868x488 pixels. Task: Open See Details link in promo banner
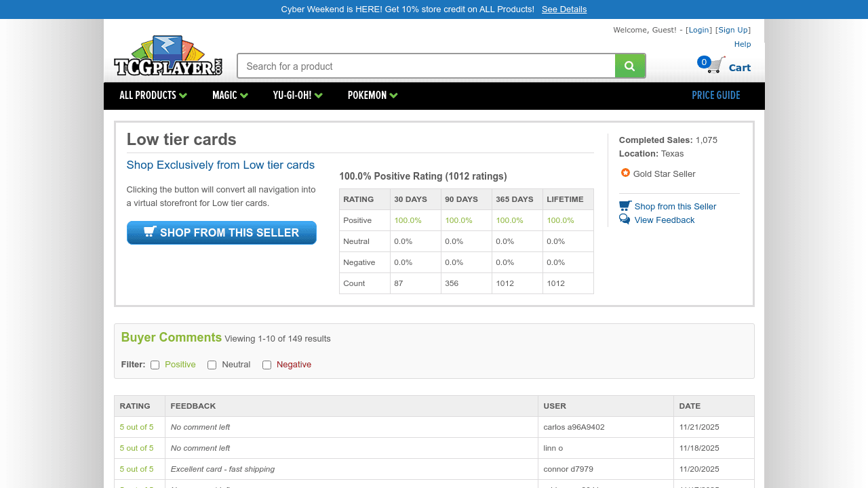(564, 9)
